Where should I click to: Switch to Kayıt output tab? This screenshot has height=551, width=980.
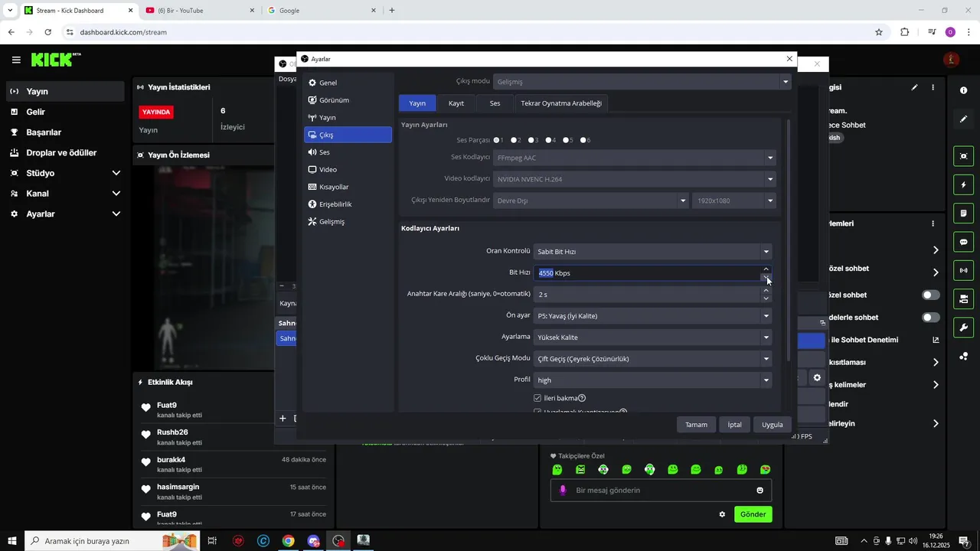pos(456,103)
